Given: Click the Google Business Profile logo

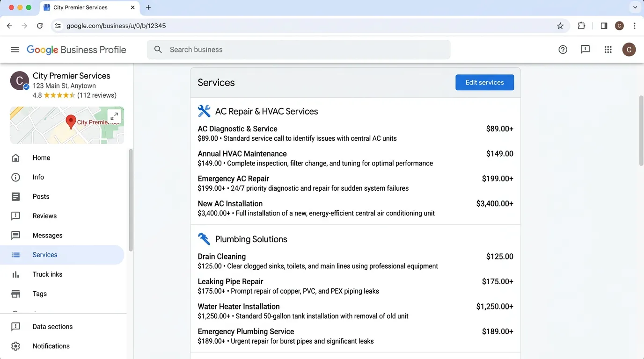Looking at the screenshot, I should pos(76,50).
